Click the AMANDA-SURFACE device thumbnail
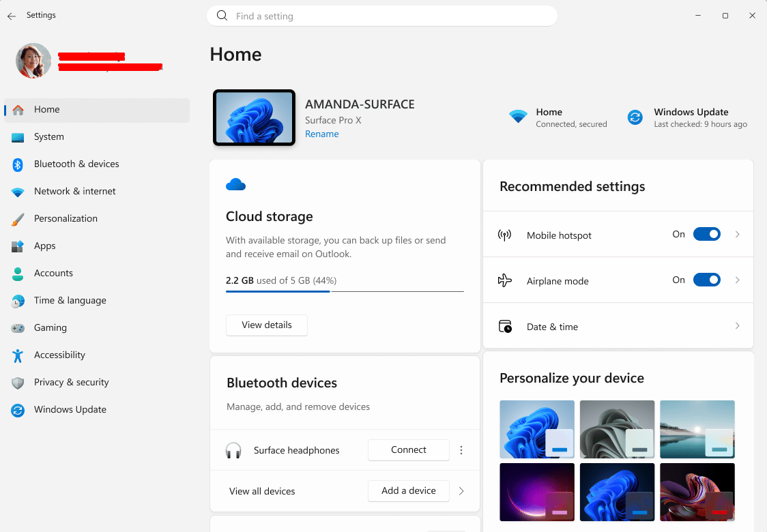Viewport: 767px width, 532px height. tap(255, 118)
